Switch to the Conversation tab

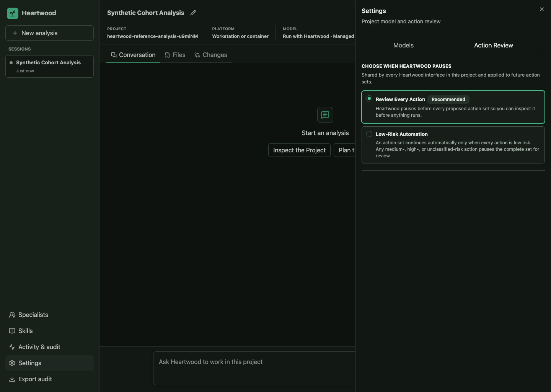[133, 55]
